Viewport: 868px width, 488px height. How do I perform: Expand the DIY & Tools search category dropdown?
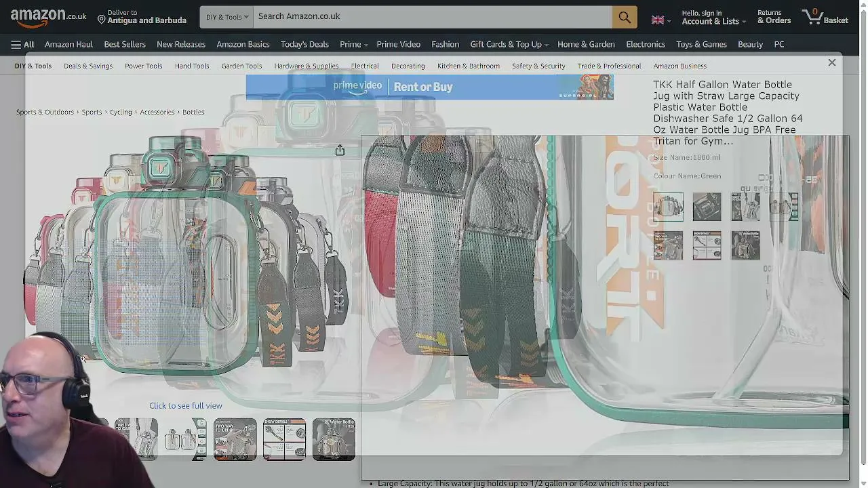pos(226,17)
